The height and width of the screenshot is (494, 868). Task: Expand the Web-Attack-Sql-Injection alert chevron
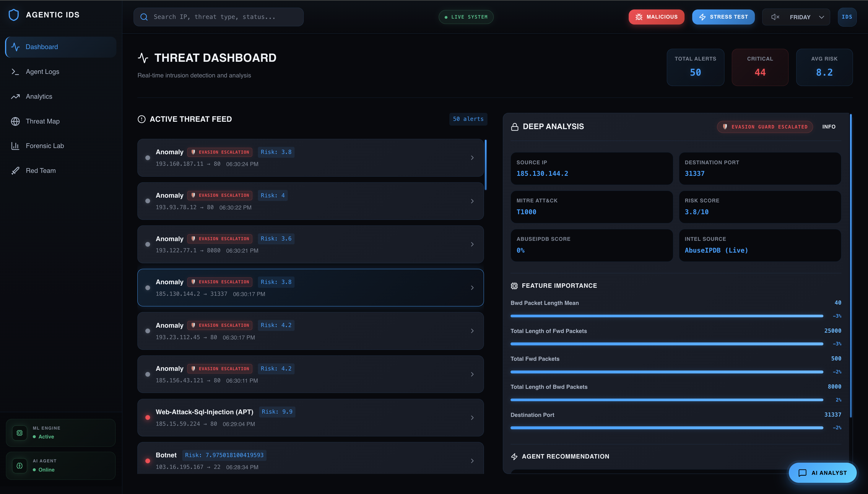(x=472, y=418)
